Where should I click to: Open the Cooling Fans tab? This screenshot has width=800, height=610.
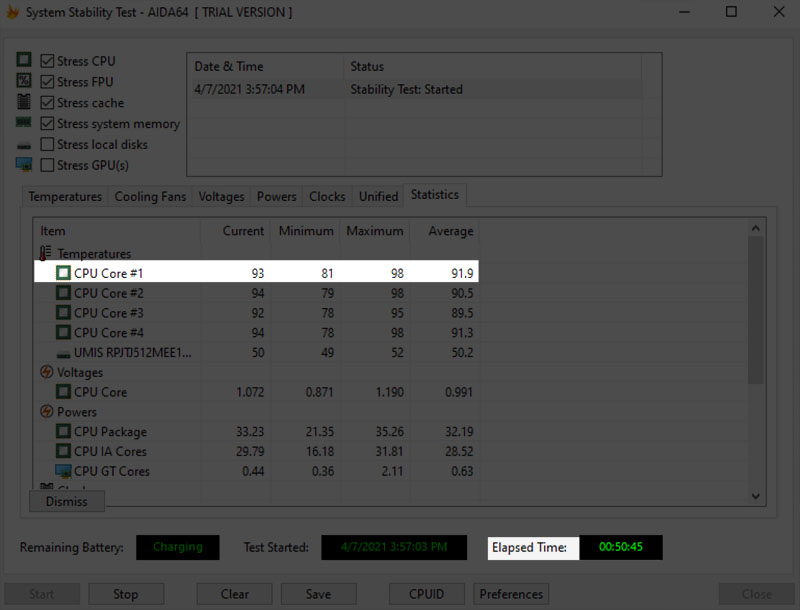pos(150,196)
